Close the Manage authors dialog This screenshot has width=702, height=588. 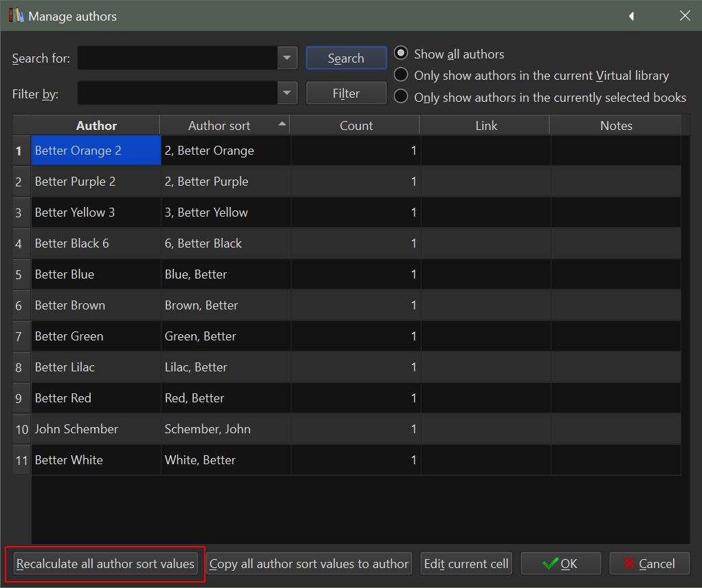(685, 16)
